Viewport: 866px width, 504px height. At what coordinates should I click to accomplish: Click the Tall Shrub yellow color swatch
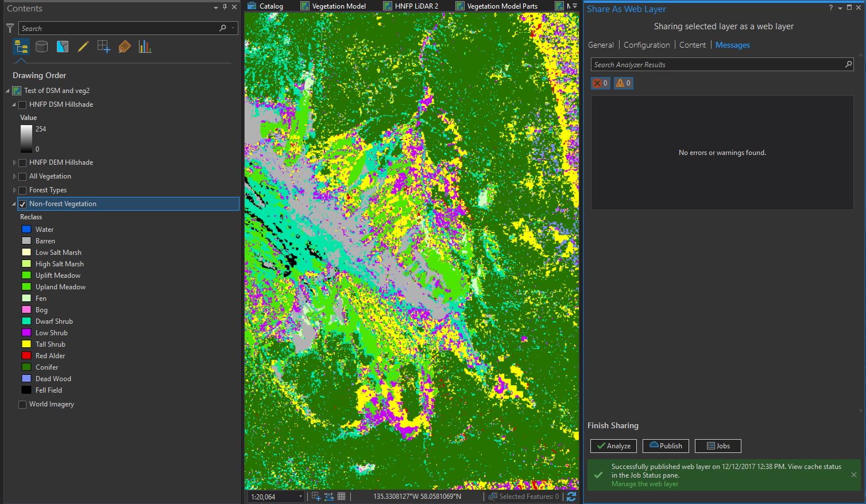point(26,344)
